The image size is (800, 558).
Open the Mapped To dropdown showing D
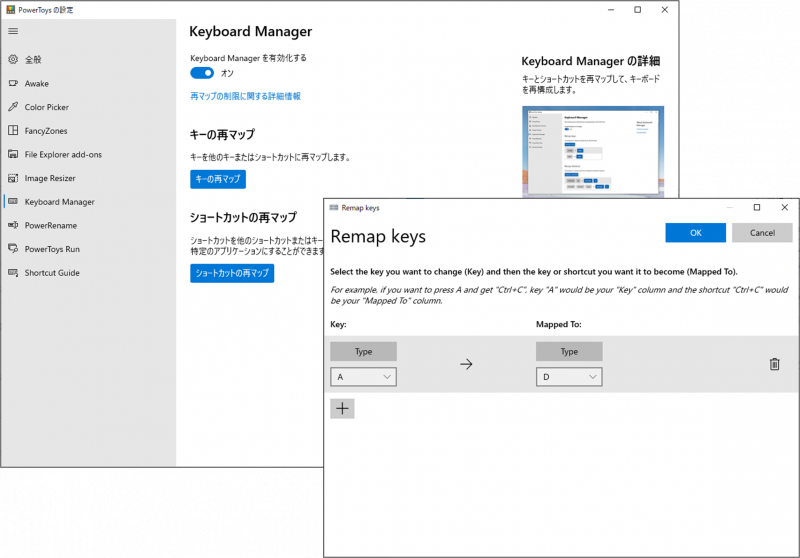click(x=569, y=377)
